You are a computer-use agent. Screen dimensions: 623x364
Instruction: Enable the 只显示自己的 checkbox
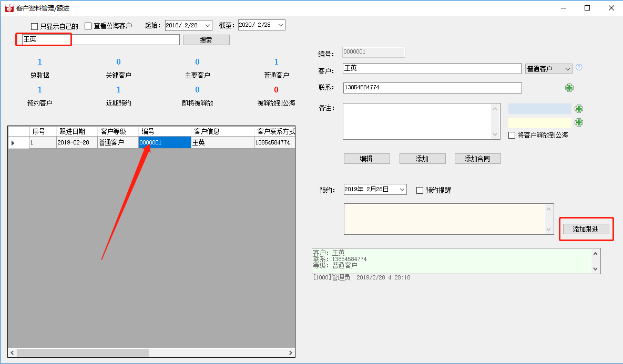point(35,26)
